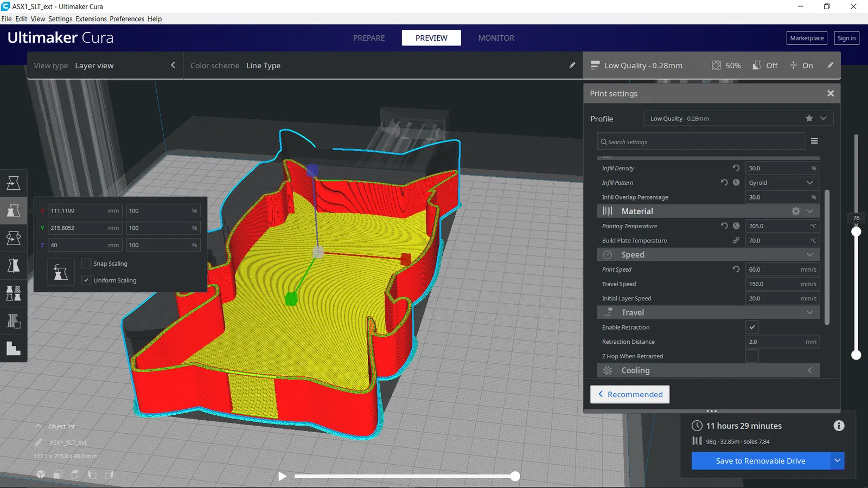The width and height of the screenshot is (868, 488).
Task: Click the pencil icon in the print profile bar
Action: (830, 65)
